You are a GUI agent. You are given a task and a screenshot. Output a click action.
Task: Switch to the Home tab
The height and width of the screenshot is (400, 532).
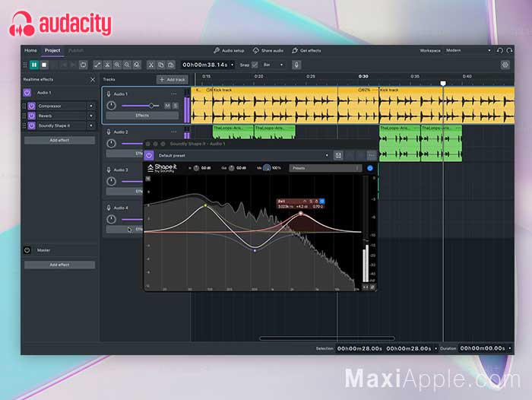[x=30, y=51]
